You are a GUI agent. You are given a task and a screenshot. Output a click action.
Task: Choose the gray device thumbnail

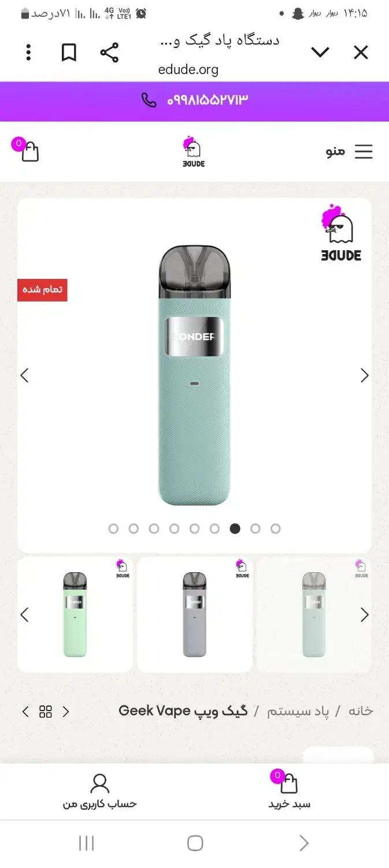click(195, 615)
